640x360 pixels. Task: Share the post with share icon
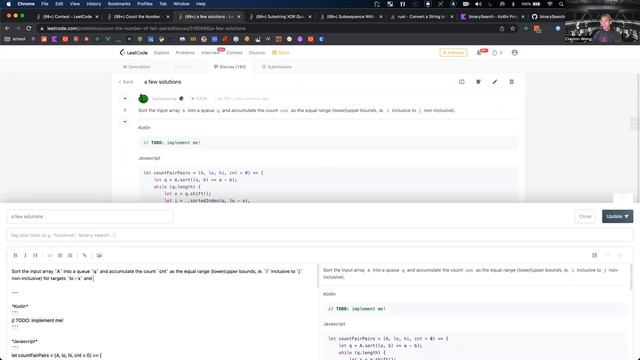(462, 82)
